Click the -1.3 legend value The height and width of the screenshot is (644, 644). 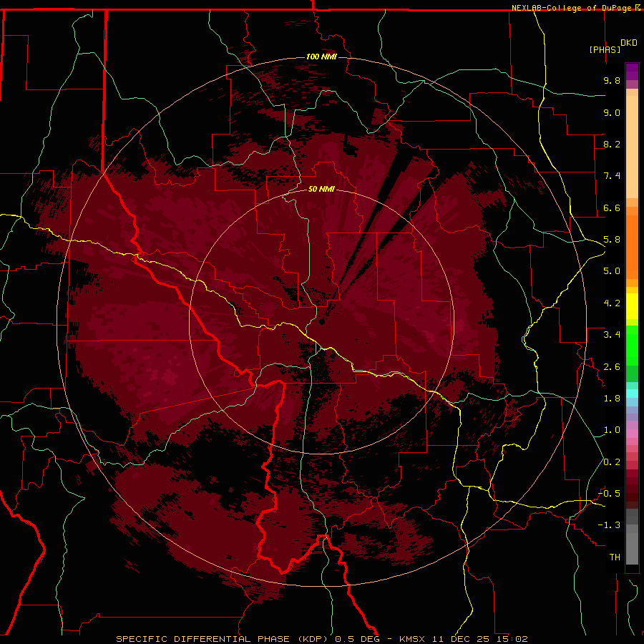tap(609, 525)
